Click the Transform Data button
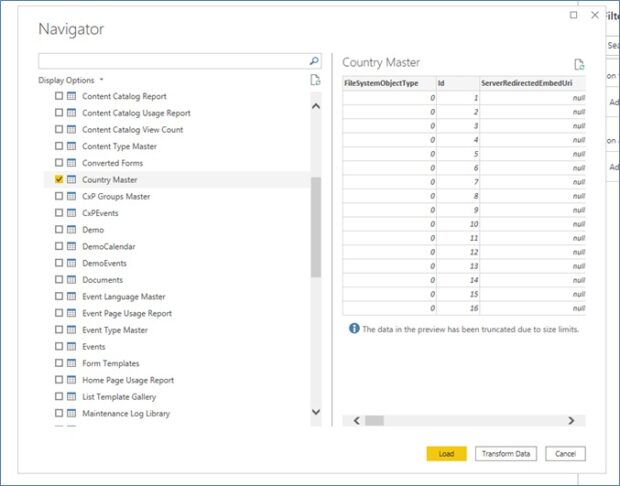The height and width of the screenshot is (486, 620). pyautogui.click(x=506, y=454)
